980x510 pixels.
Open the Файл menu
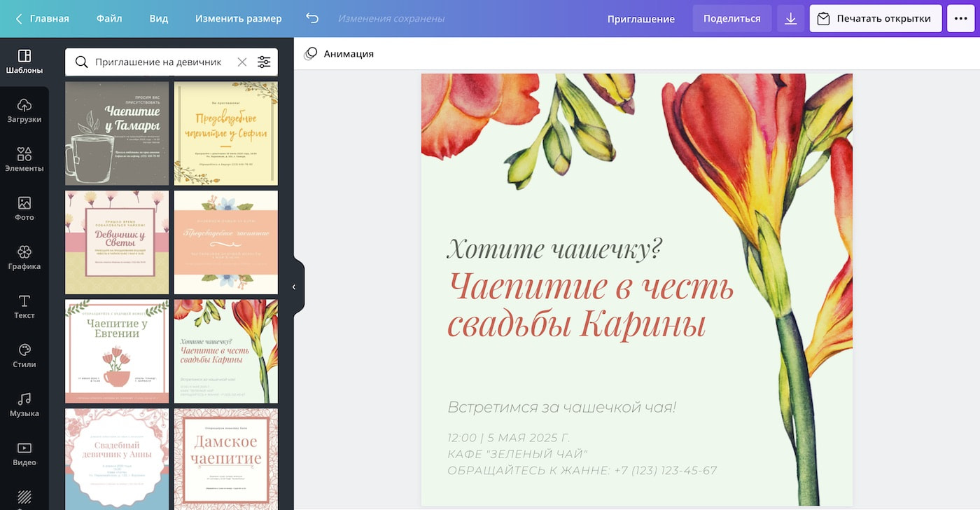[x=109, y=19]
